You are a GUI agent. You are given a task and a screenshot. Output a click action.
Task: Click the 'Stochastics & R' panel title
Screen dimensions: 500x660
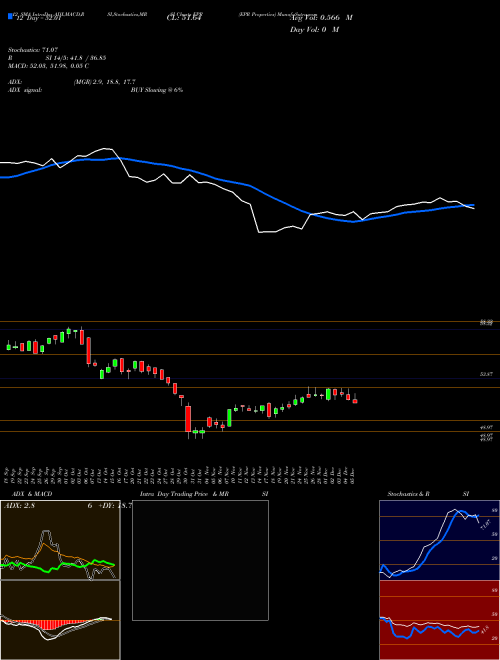coord(409,494)
